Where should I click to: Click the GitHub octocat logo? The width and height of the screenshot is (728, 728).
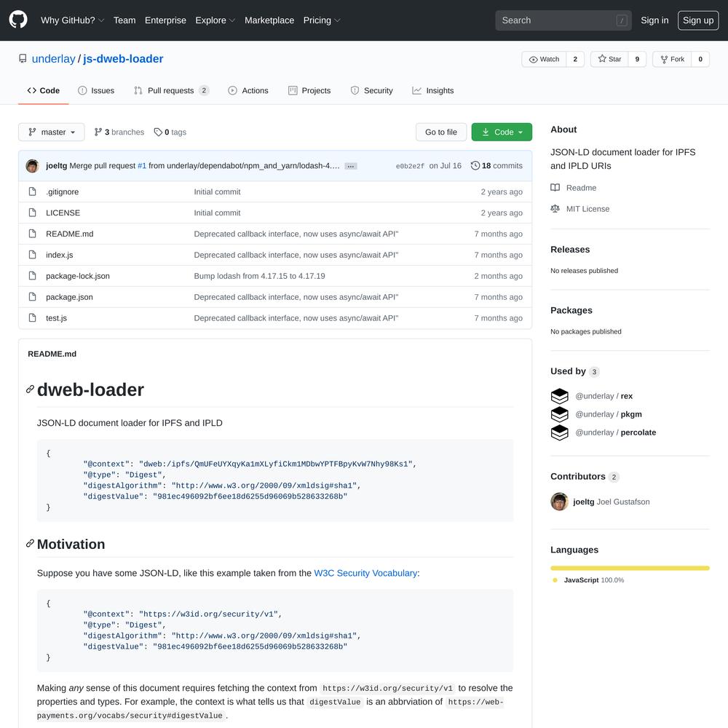[18, 20]
